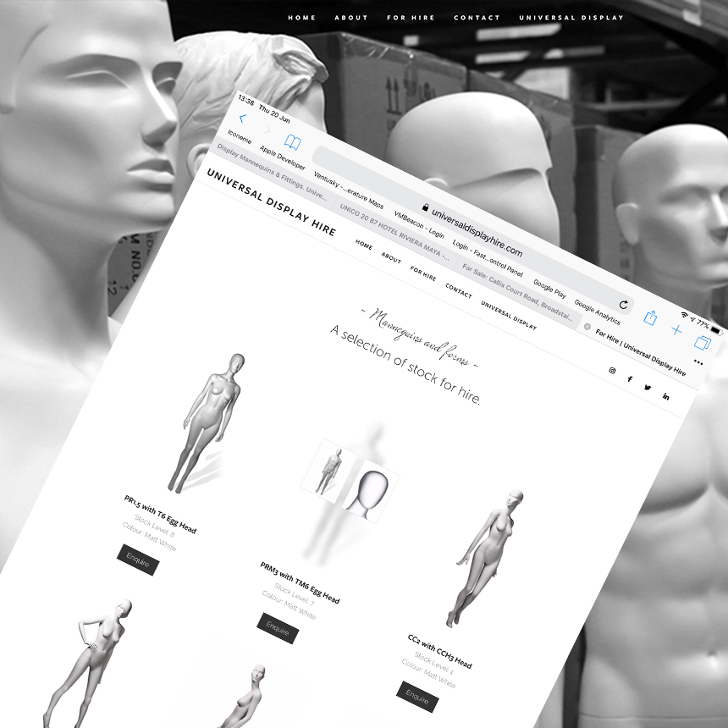Tap the 13:38 clock in the tablet status bar
This screenshot has width=728, height=728.
point(246,100)
